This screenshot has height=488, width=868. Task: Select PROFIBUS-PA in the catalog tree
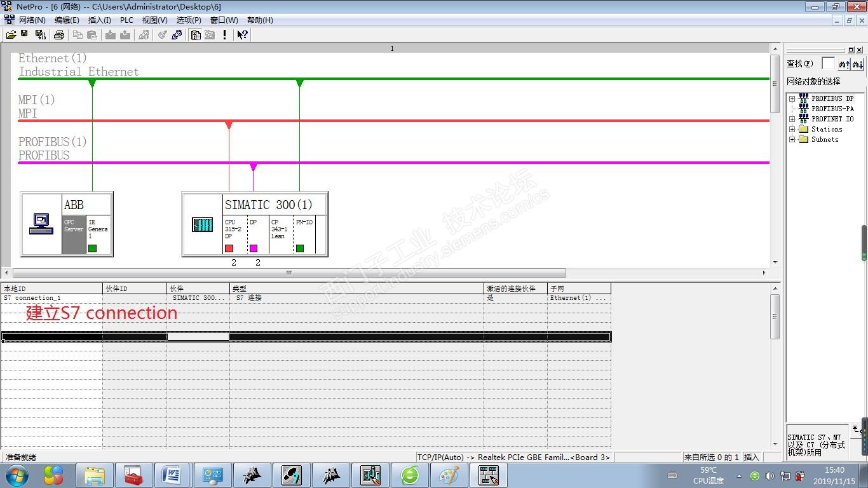(832, 109)
